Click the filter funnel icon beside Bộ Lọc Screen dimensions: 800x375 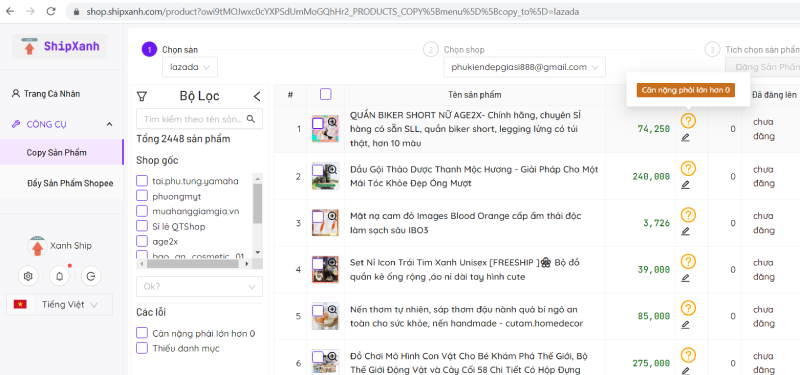click(x=143, y=96)
